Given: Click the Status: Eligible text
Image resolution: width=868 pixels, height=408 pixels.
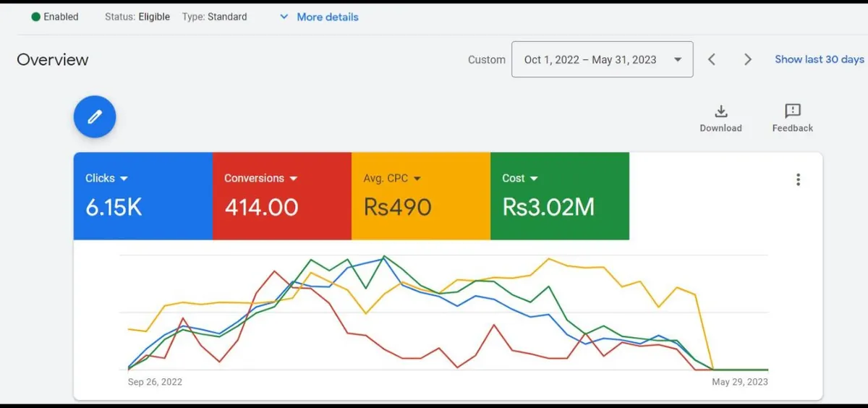Looking at the screenshot, I should pyautogui.click(x=137, y=17).
